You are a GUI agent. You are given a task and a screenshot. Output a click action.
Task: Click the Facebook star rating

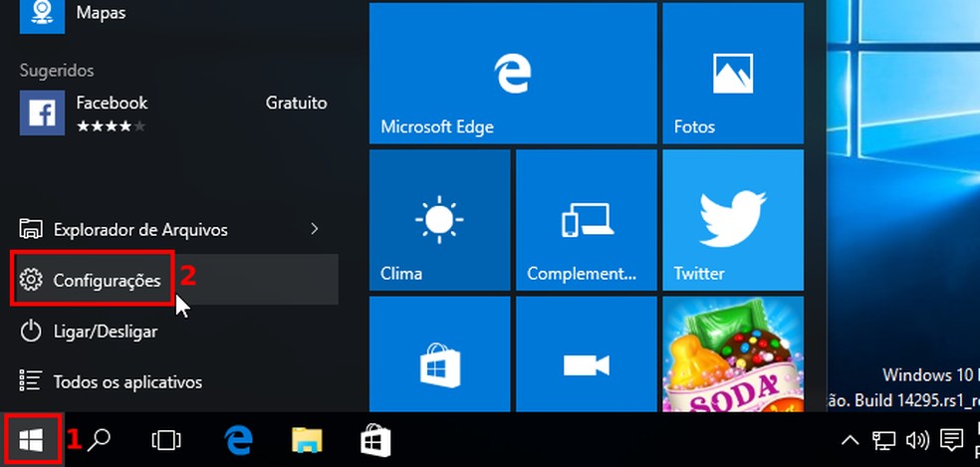pos(112,126)
